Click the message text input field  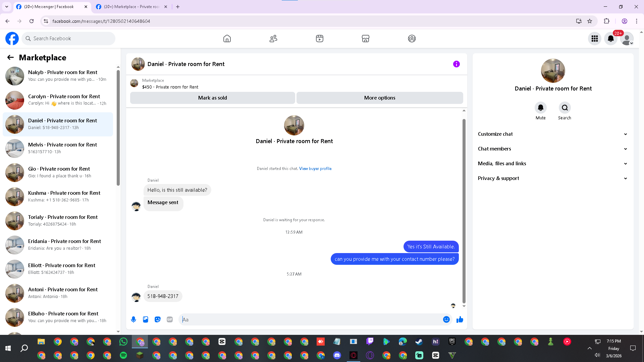[310, 319]
